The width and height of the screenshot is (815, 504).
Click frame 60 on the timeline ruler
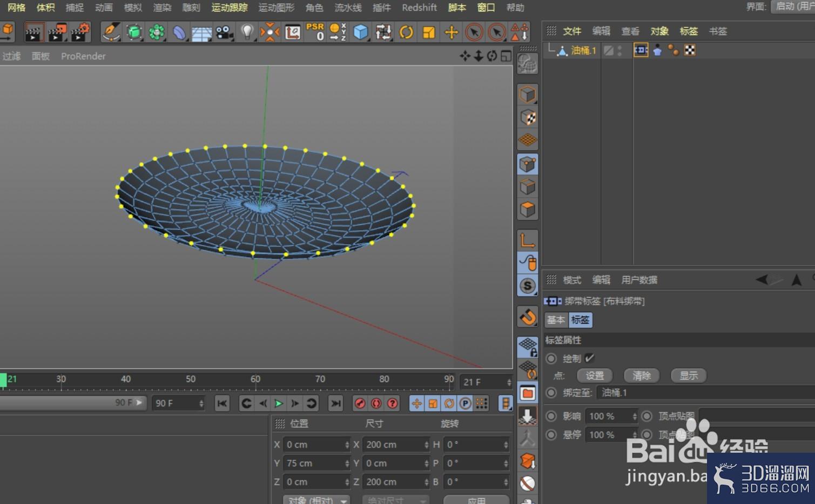coord(255,380)
